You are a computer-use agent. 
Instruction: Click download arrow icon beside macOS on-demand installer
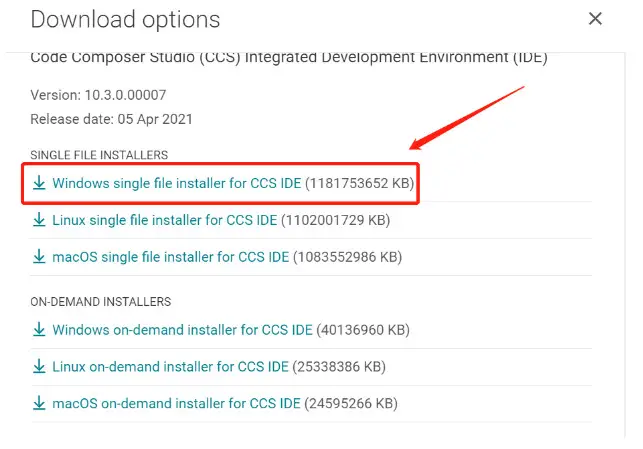pyautogui.click(x=39, y=404)
